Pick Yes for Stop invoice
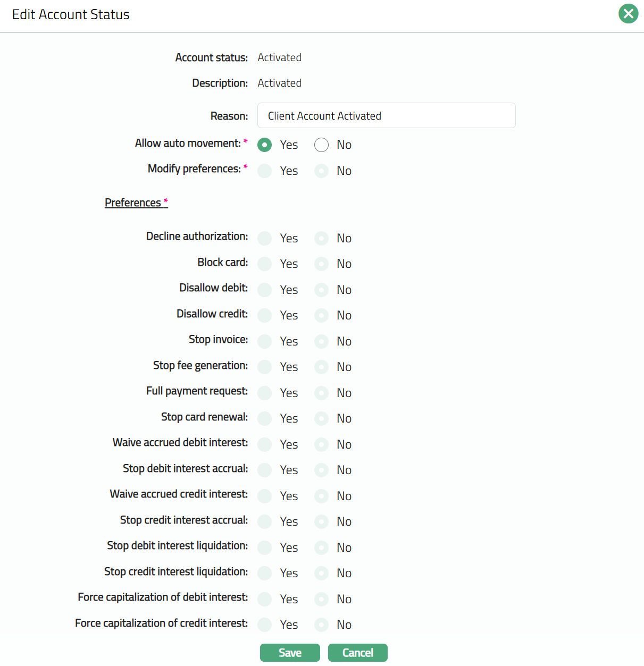644x666 pixels. point(265,342)
